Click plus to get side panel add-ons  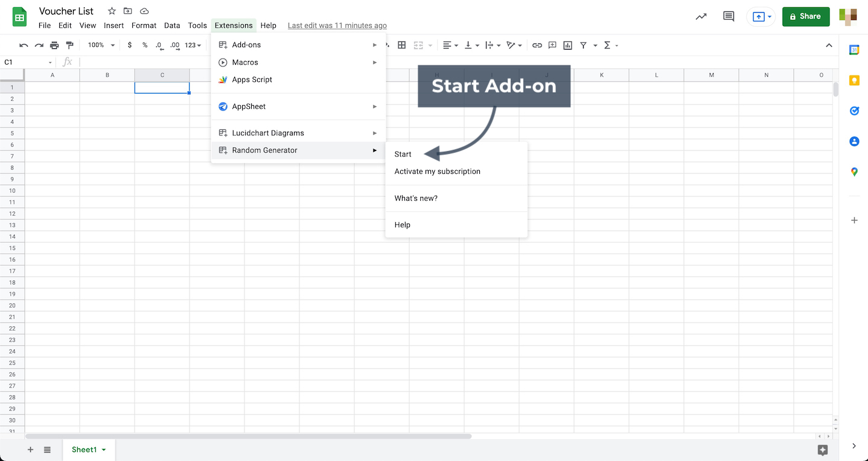pos(854,221)
